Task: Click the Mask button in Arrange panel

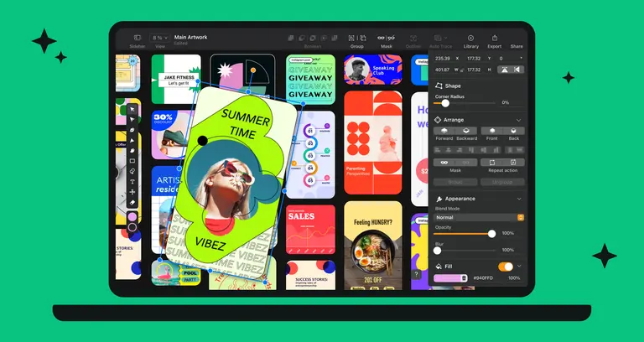Action: pyautogui.click(x=444, y=163)
